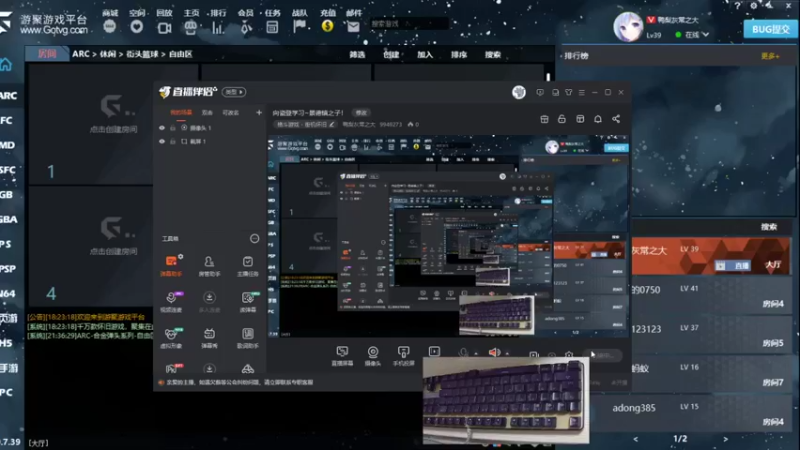The height and width of the screenshot is (450, 800).
Task: Click the 充值 gold coin recharge icon
Action: tap(328, 26)
